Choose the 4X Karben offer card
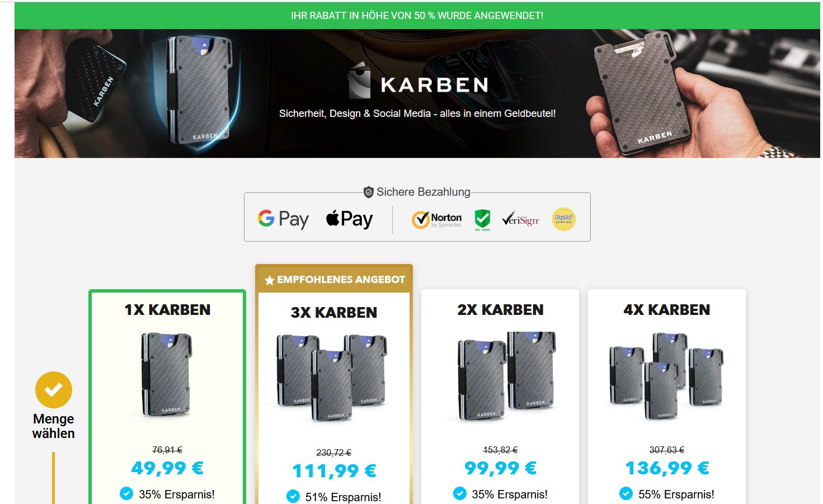 (x=667, y=397)
